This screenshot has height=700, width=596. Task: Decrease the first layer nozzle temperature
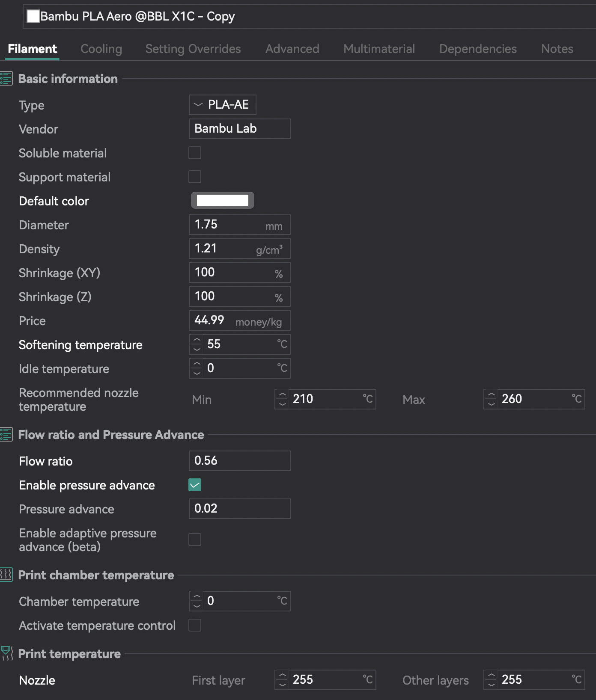tap(282, 685)
